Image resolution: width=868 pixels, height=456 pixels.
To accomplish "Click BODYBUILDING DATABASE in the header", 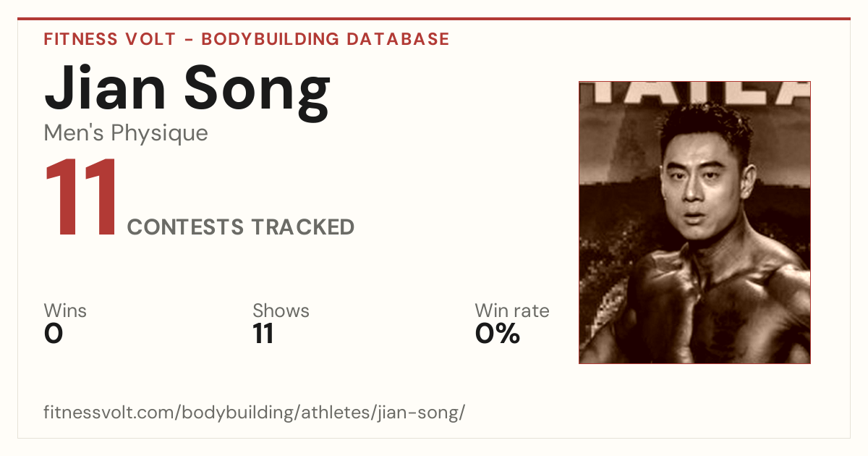I will click(325, 39).
